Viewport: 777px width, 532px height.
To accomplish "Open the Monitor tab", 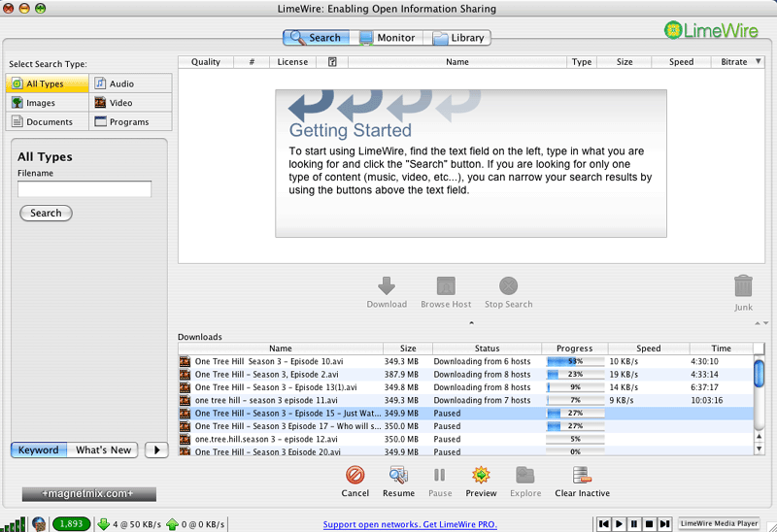I will click(x=387, y=38).
